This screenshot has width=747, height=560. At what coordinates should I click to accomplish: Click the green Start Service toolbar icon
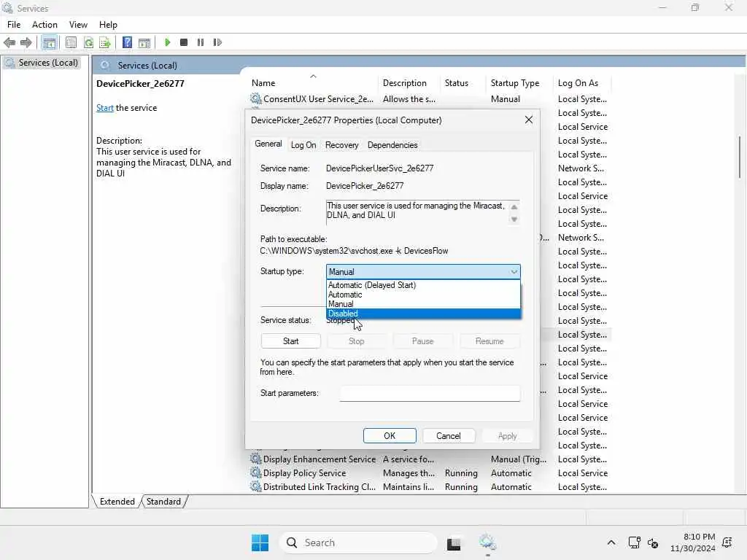coord(167,42)
